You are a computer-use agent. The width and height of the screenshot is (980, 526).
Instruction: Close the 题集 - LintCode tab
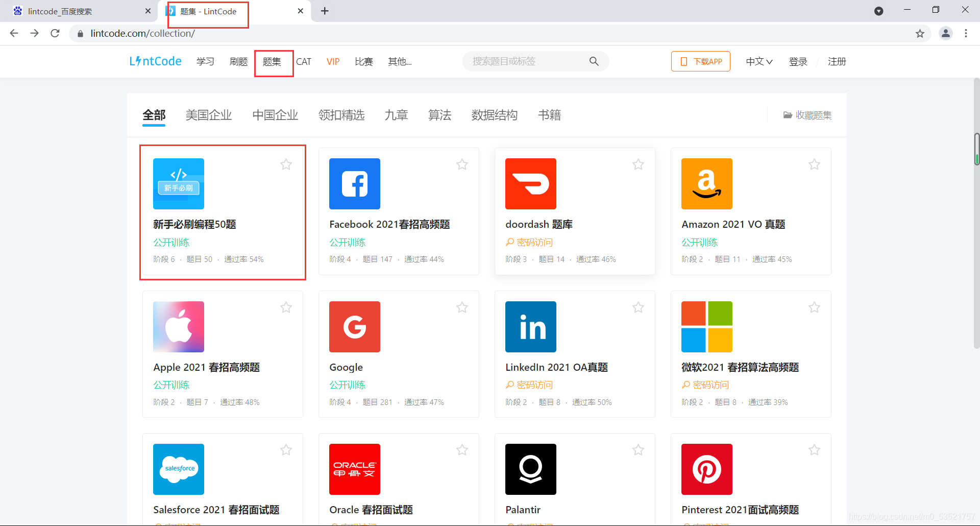(301, 11)
